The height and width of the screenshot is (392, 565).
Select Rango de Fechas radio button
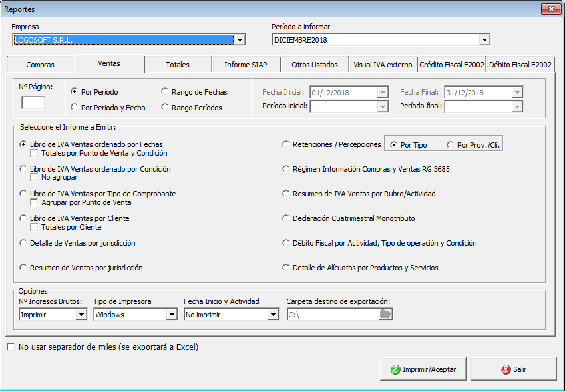point(165,92)
